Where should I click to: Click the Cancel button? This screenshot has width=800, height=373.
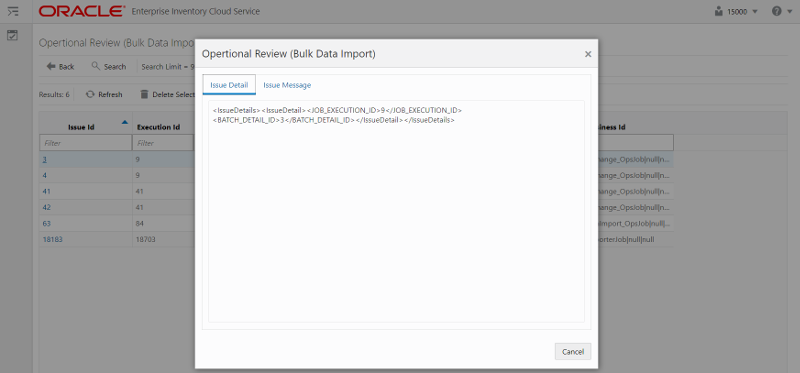coord(572,352)
